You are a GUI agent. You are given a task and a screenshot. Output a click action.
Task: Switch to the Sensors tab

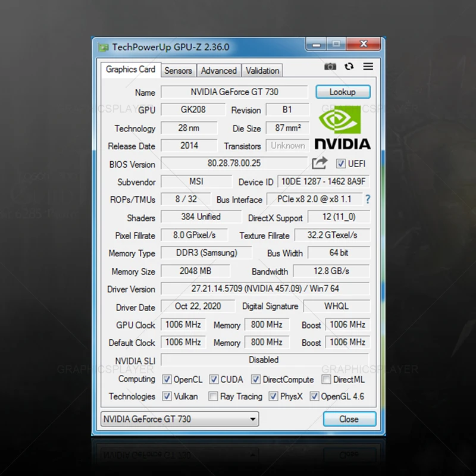pos(178,70)
